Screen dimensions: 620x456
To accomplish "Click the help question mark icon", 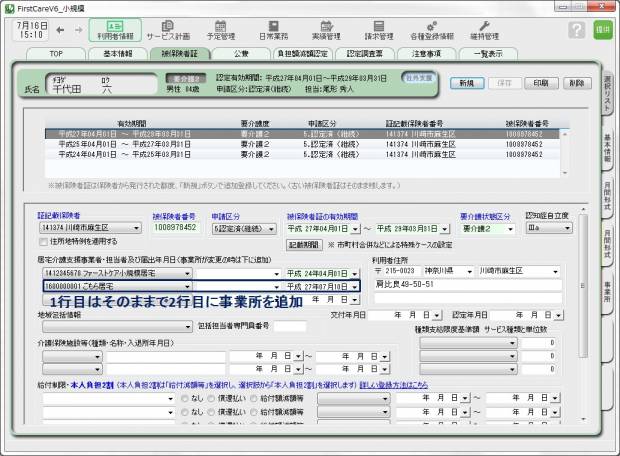I will 577,30.
